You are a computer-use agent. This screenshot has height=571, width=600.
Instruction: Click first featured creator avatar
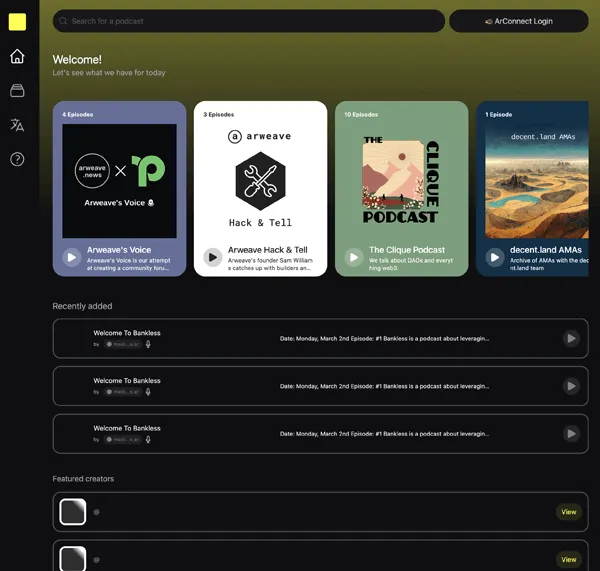click(x=73, y=512)
